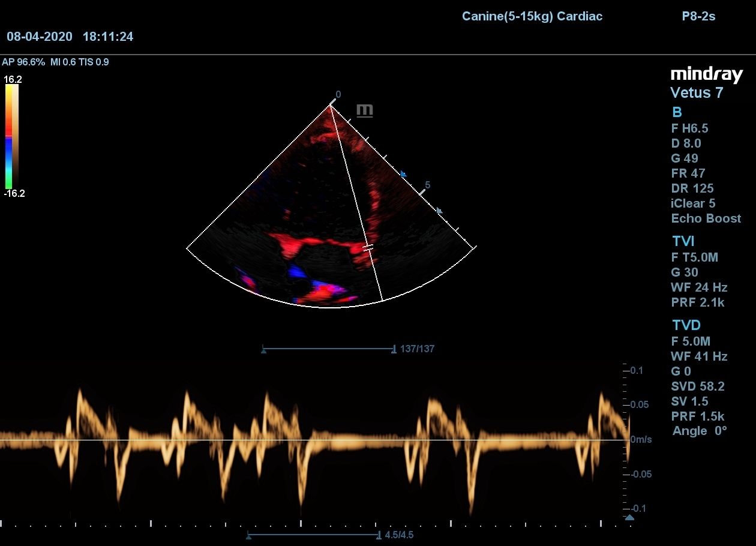Click the end marker of the 137/137 cine slider
Image resolution: width=756 pixels, height=546 pixels.
(394, 349)
